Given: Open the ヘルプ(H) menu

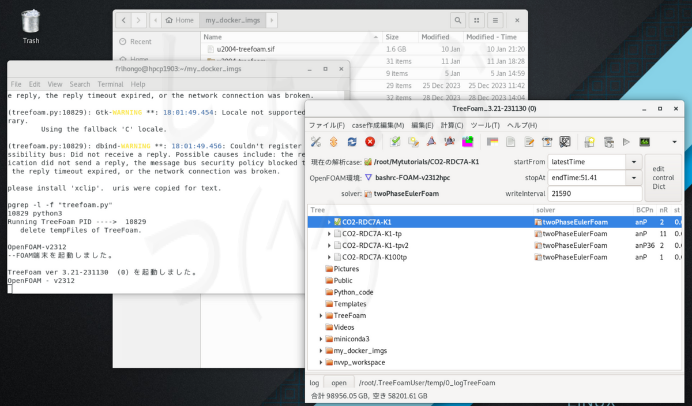Looking at the screenshot, I should click(x=522, y=125).
